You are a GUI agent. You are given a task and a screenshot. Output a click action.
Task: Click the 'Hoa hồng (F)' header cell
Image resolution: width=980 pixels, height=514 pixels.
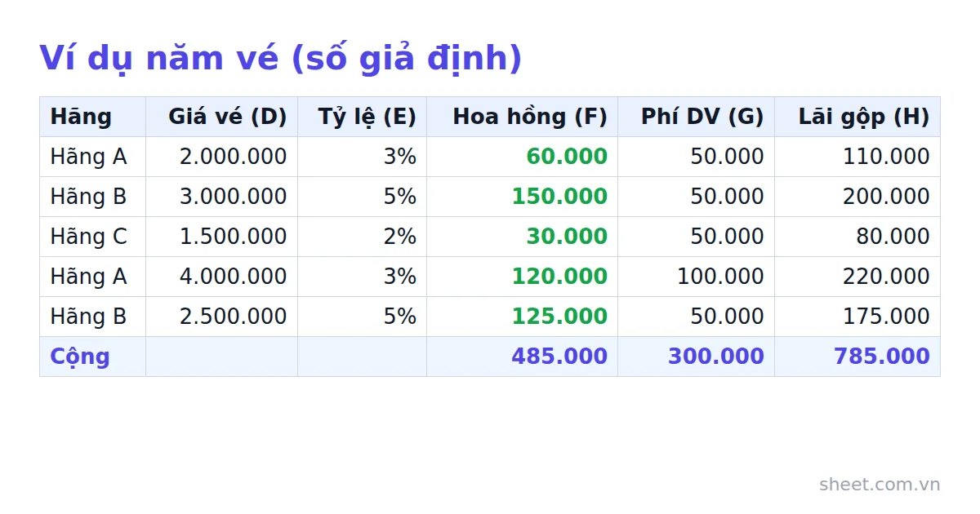tap(523, 117)
